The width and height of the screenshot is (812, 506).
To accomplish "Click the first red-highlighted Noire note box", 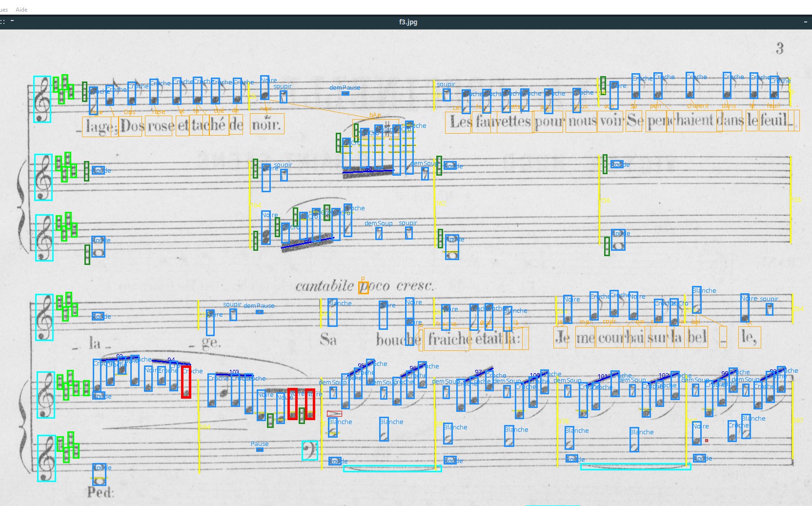I will (x=292, y=404).
